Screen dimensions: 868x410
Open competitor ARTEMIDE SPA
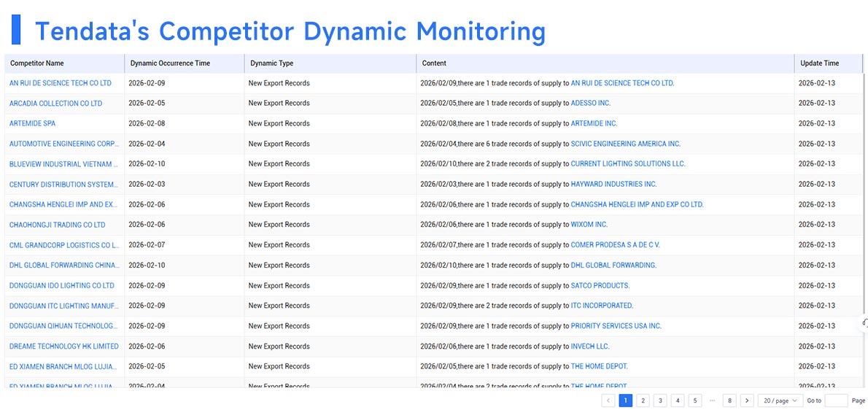tap(33, 123)
